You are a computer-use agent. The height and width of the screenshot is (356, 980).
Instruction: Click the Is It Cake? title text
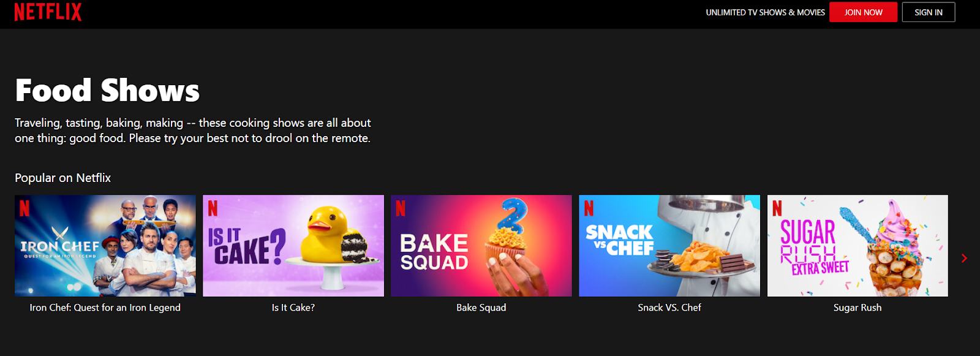click(293, 308)
